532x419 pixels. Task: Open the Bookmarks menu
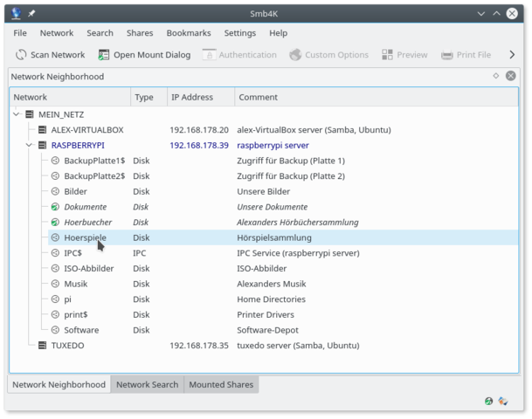[x=189, y=33]
